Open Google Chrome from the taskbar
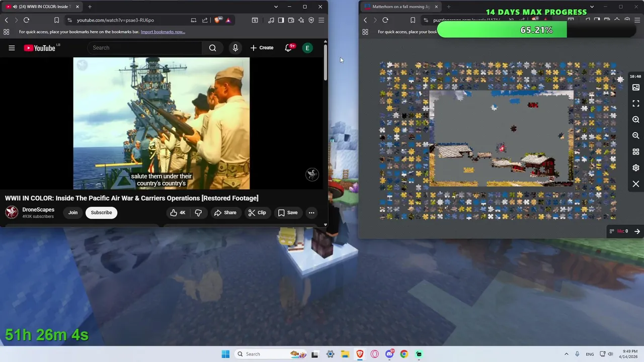The height and width of the screenshot is (362, 644). pos(404,354)
